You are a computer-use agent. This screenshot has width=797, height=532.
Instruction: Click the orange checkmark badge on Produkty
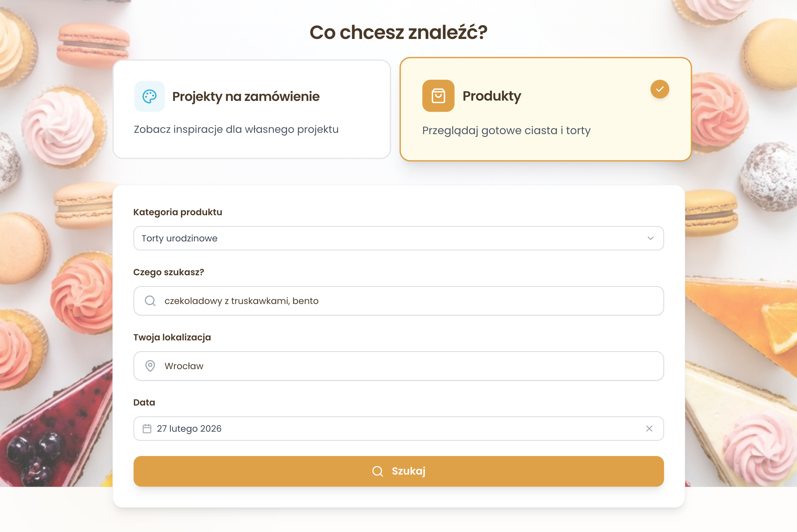(x=660, y=89)
